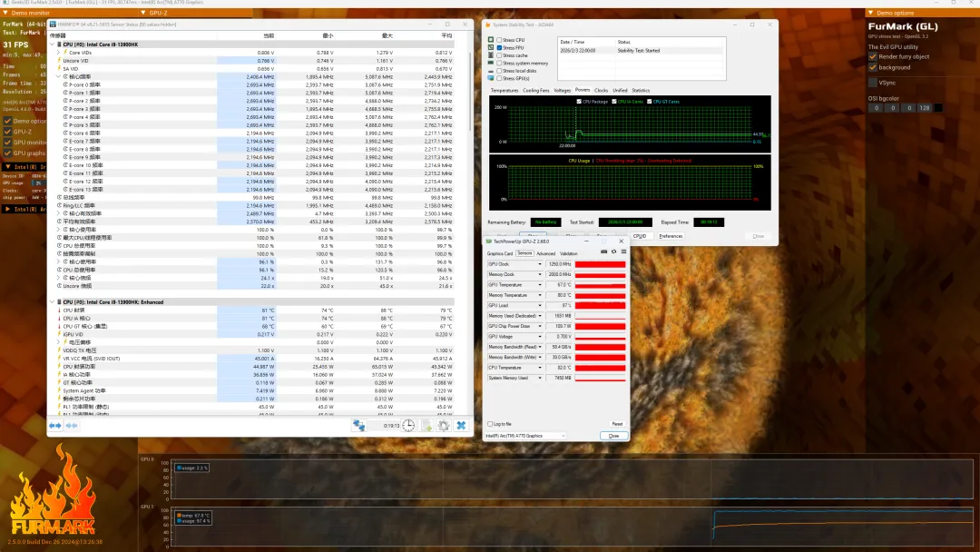Click the HWiNFO network remote monitoring icon
Viewport: 980px width, 552px height.
click(359, 425)
